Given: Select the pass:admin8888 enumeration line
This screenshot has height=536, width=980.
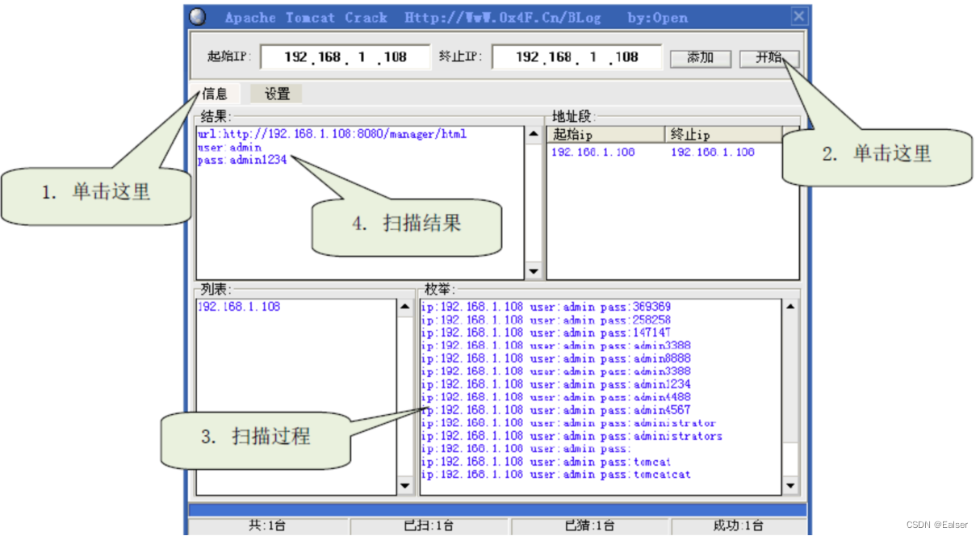Looking at the screenshot, I should 556,358.
